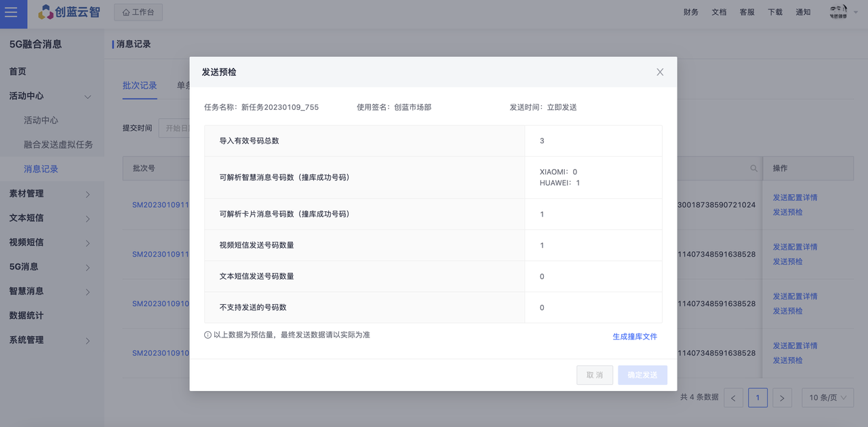
Task: Select page 1 in pagination
Action: click(x=757, y=398)
